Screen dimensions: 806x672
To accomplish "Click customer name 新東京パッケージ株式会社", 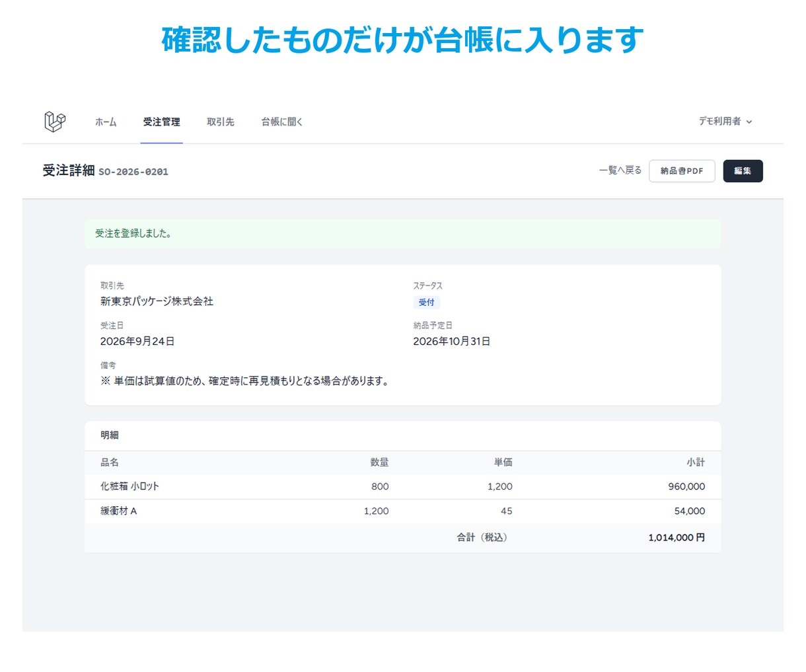I will pyautogui.click(x=157, y=301).
